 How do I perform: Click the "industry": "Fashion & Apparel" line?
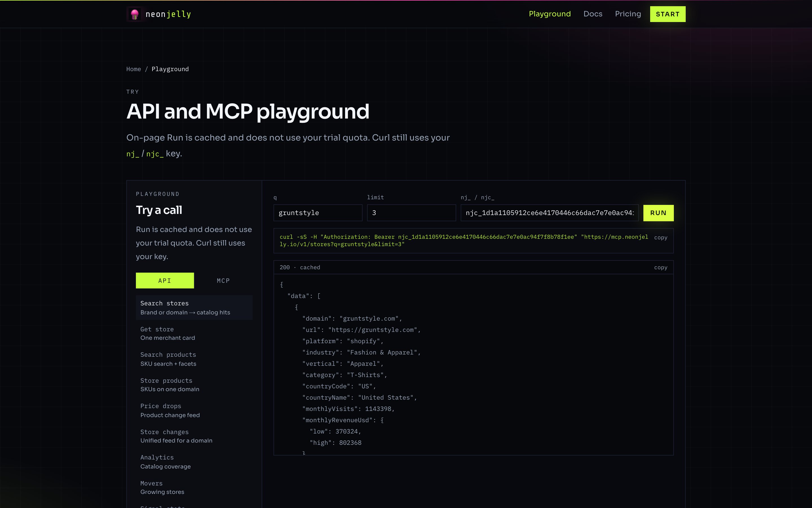point(361,352)
